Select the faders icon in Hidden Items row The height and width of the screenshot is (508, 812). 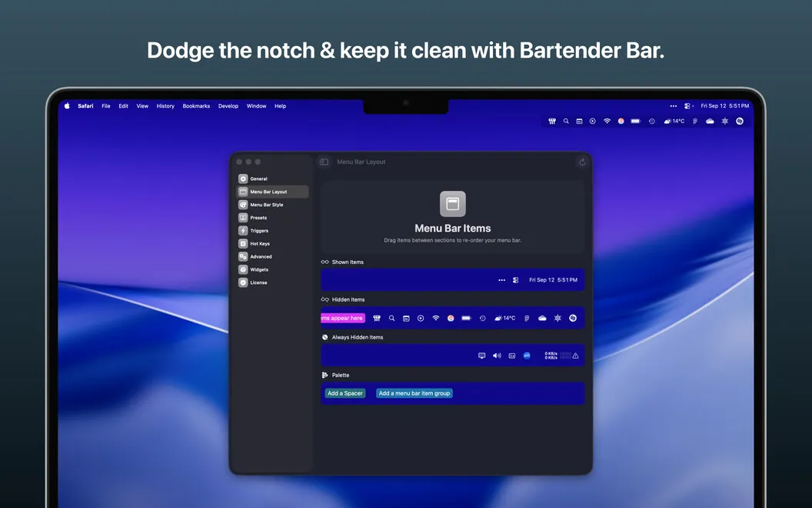tap(377, 319)
